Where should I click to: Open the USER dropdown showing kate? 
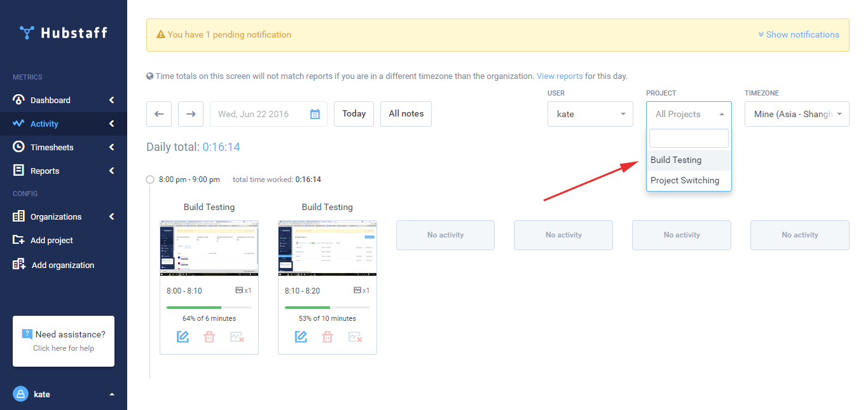[590, 113]
